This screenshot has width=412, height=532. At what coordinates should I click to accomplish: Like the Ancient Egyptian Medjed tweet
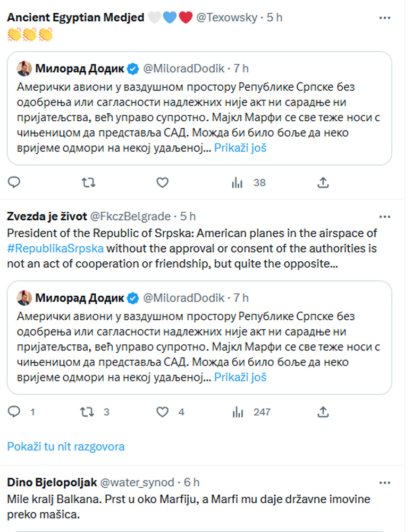(163, 182)
